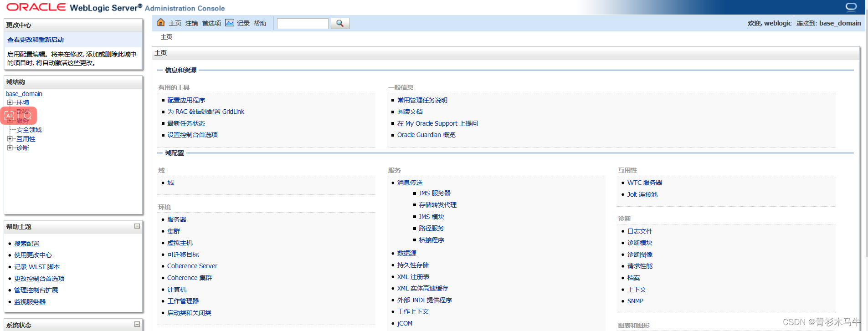Viewport: 868px width, 331px height.
Task: Click 注销 to log out
Action: pos(191,23)
